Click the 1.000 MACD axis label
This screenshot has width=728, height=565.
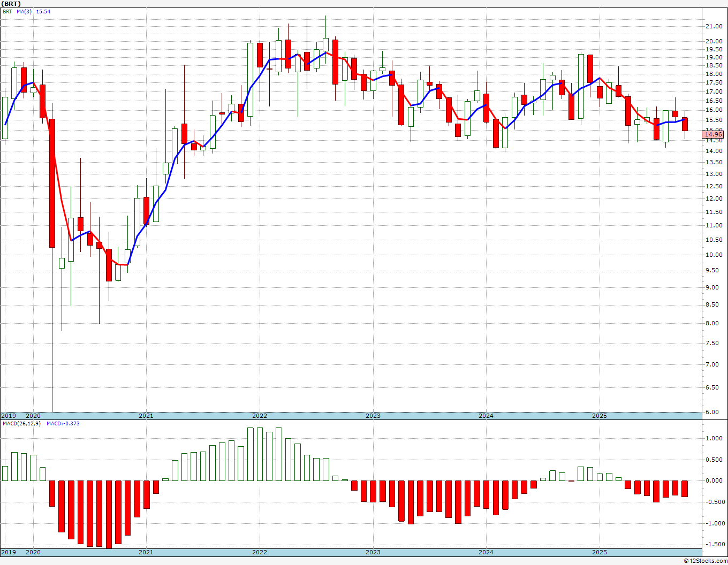[714, 438]
